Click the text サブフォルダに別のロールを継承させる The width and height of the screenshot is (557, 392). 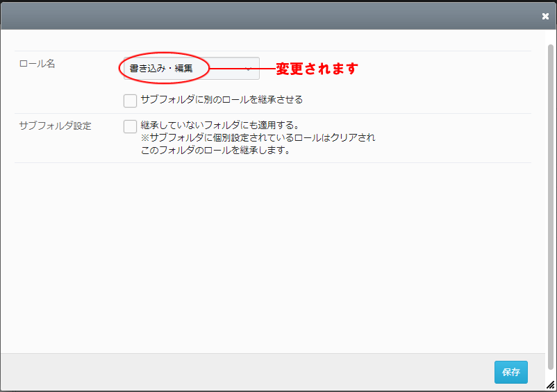click(x=222, y=99)
